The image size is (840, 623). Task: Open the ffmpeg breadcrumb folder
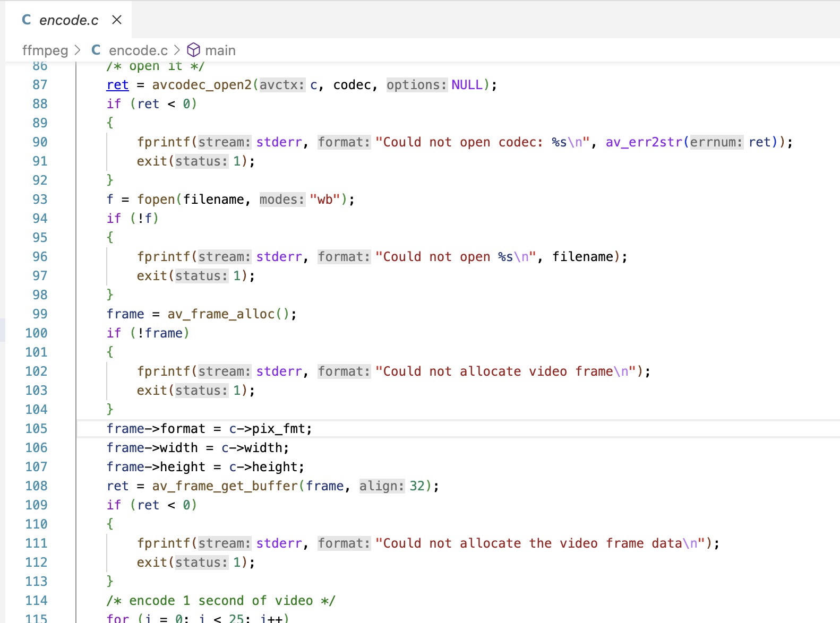coord(45,50)
